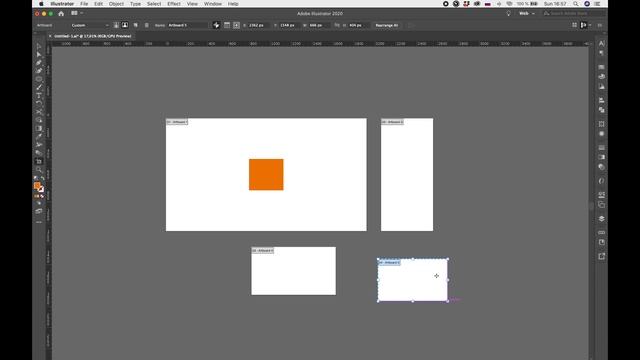Click Default Fill and Stroke icon

(x=36, y=178)
